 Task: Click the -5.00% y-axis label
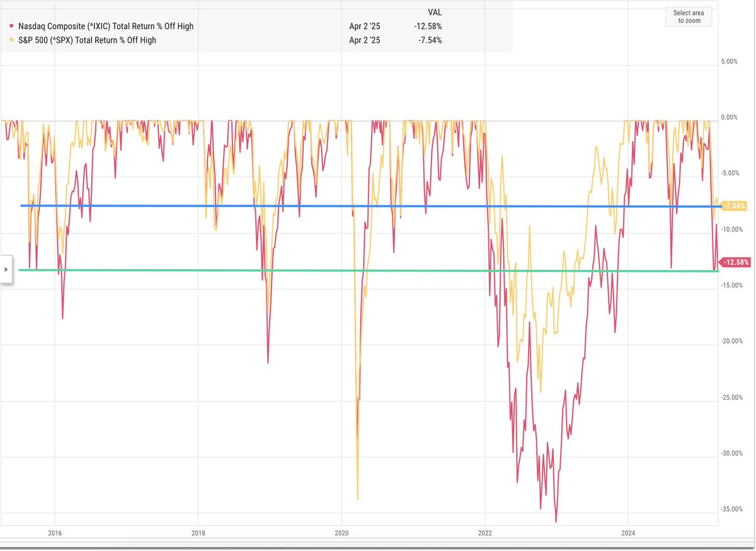pos(731,173)
